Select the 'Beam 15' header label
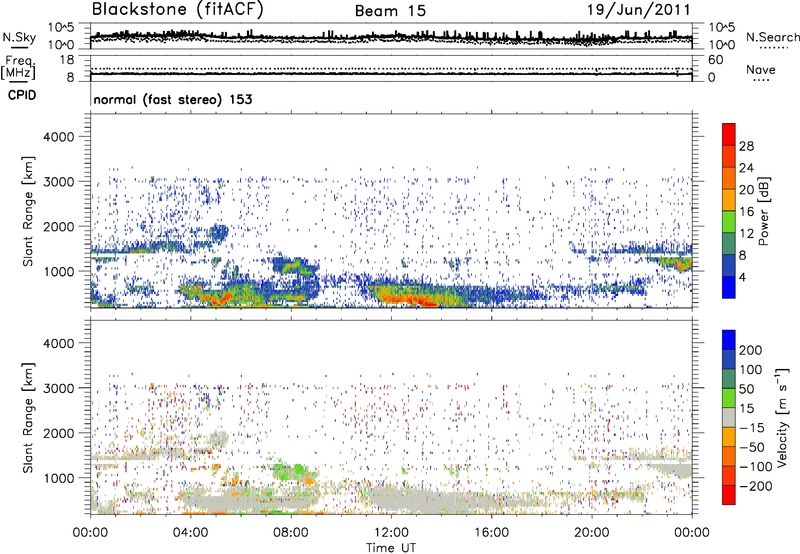This screenshot has height=554, width=800. 390,11
